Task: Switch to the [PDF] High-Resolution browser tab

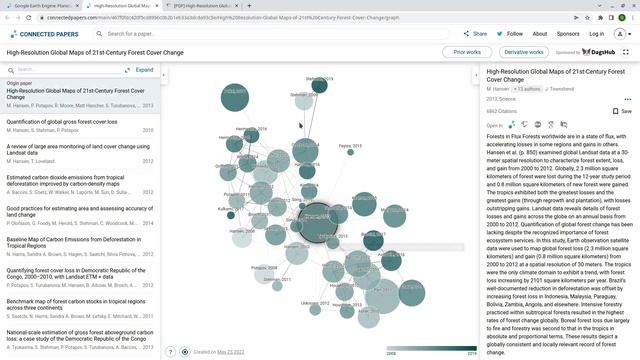Action: tap(202, 6)
